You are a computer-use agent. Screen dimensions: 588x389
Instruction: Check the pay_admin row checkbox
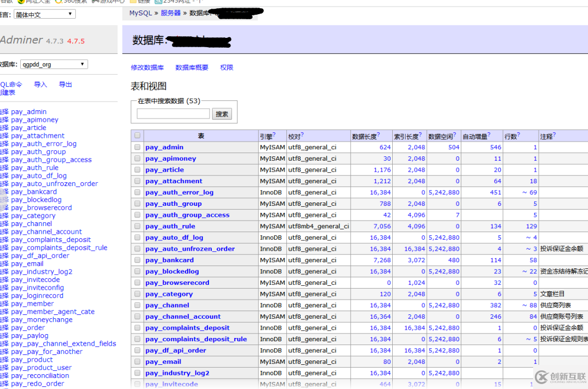click(x=137, y=147)
